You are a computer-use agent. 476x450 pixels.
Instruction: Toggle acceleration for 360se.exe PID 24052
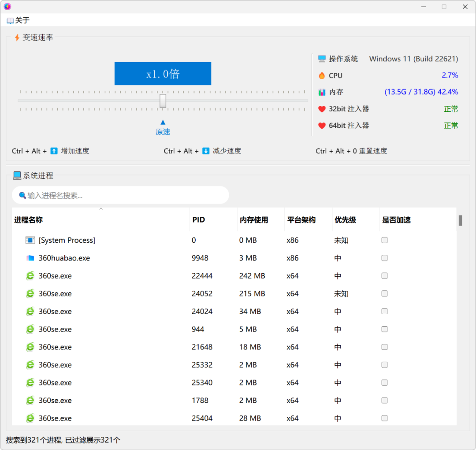384,294
